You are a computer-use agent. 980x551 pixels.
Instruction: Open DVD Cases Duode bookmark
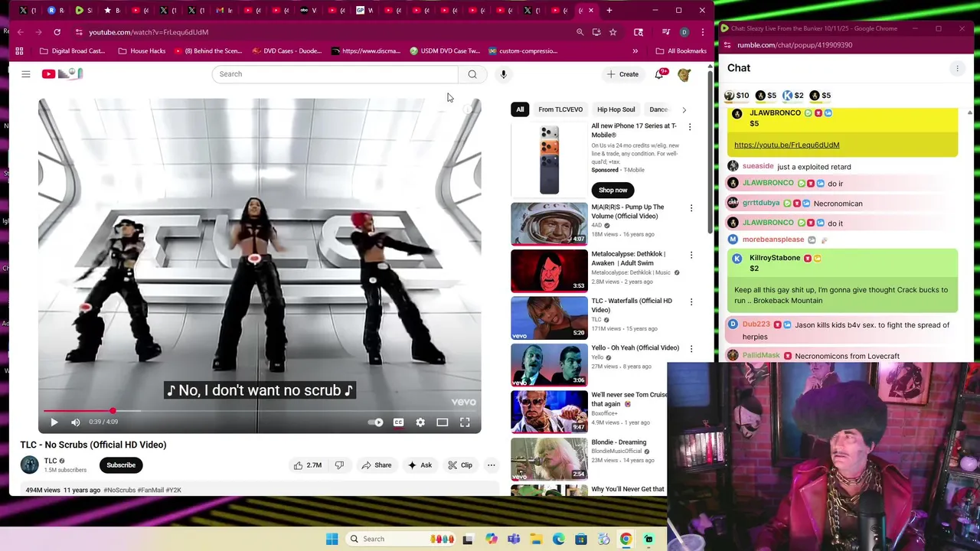[286, 51]
